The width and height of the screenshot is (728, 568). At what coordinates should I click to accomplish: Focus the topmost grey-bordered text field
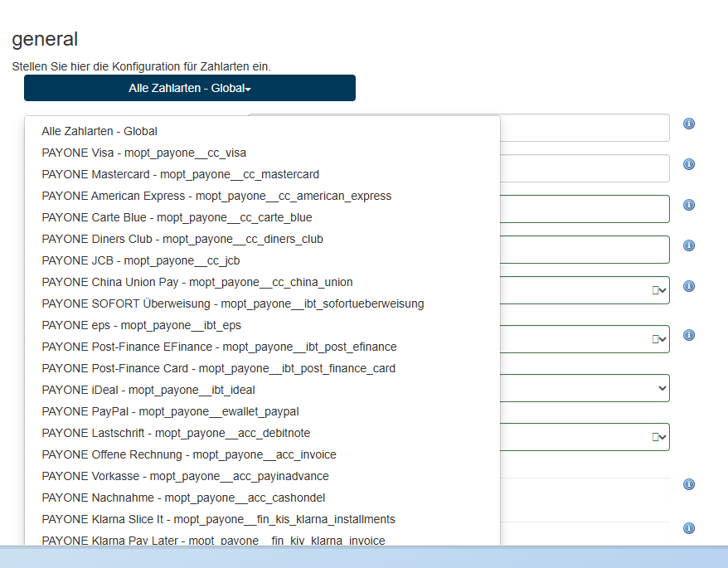(584, 128)
